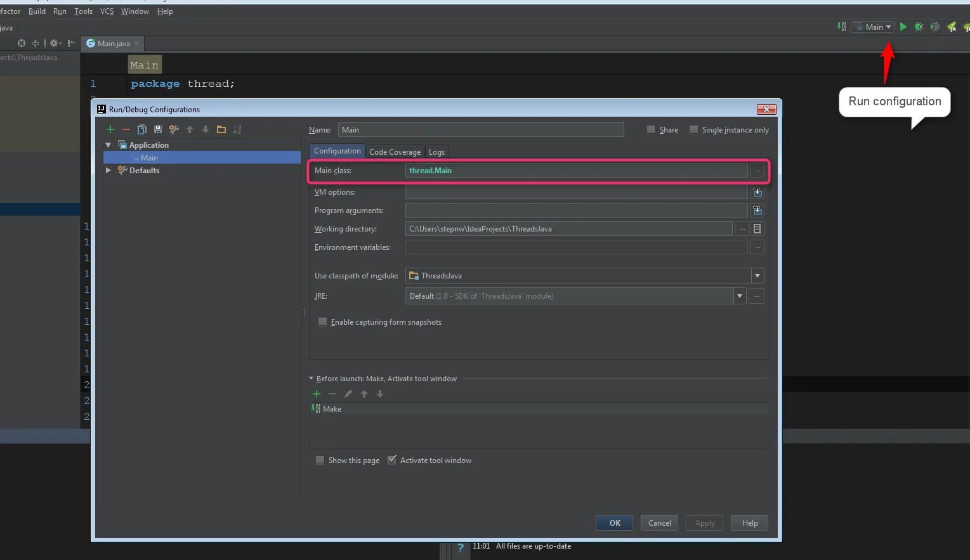970x560 pixels.
Task: Toggle the Single instance only checkbox
Action: pyautogui.click(x=693, y=129)
